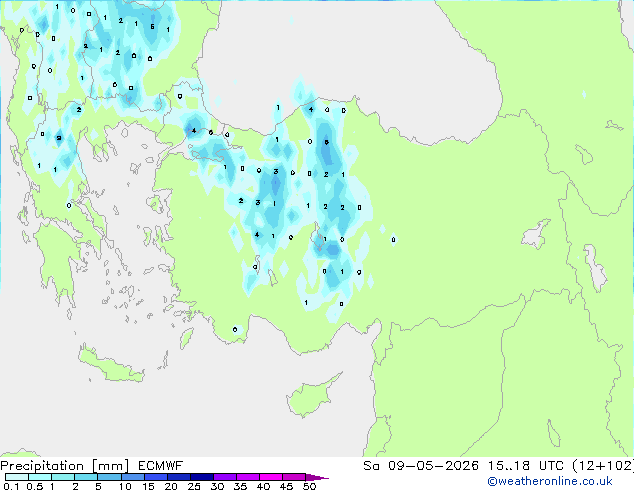The image size is (634, 490).
Task: Click the '50' legend value
Action: click(x=309, y=486)
